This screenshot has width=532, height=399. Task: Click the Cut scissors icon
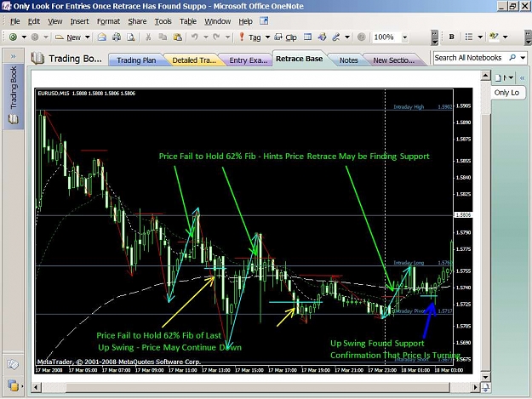(148, 37)
